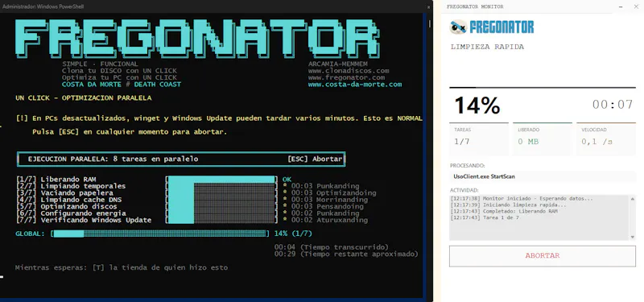Click the LIMPIEZA RAPIDA heading
Image resolution: width=644 pixels, height=302 pixels.
pyautogui.click(x=487, y=47)
